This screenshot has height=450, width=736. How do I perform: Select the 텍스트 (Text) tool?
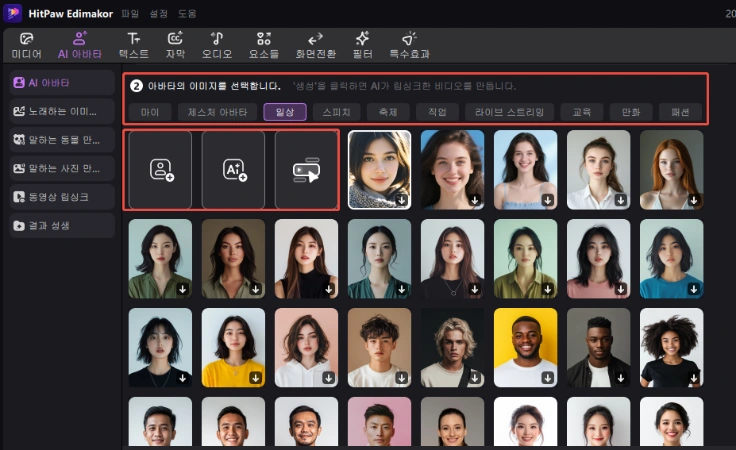133,45
